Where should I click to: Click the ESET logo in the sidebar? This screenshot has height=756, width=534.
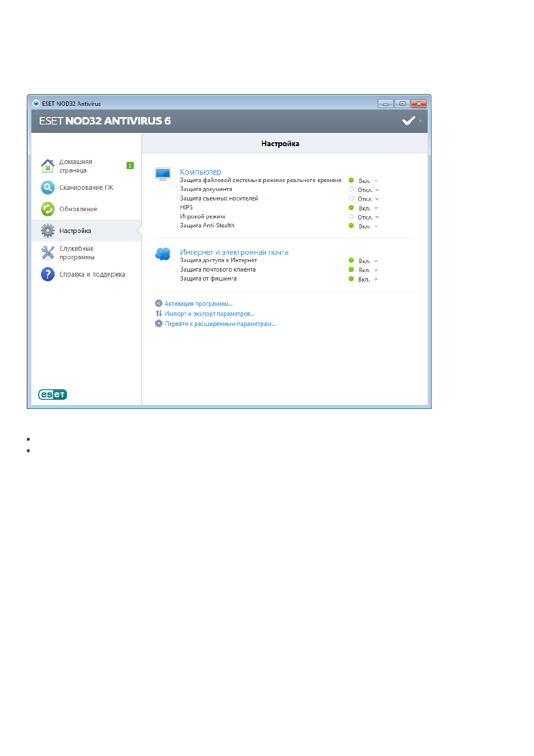[x=53, y=395]
